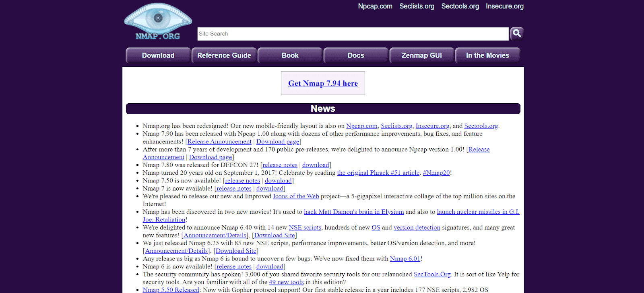The height and width of the screenshot is (293, 644).
Task: Open Nmap 6 release notes link
Action: (x=234, y=266)
